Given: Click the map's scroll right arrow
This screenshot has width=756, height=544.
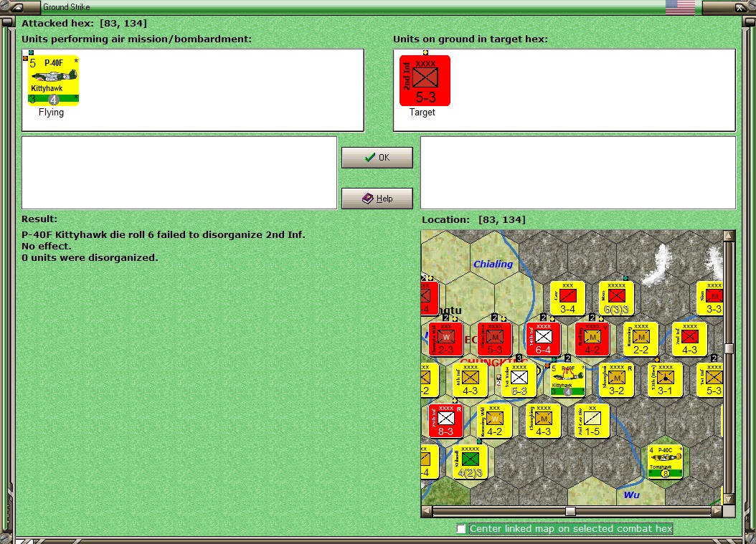Looking at the screenshot, I should (717, 511).
